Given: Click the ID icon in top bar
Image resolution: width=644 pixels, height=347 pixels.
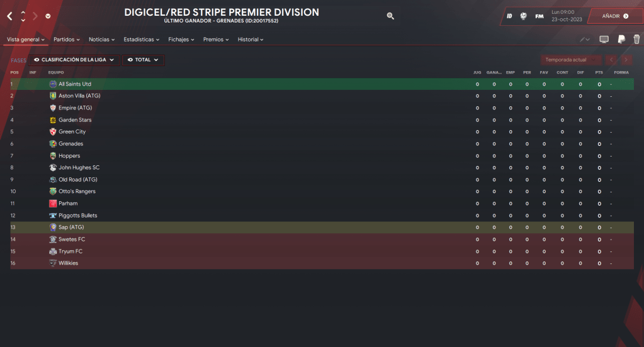Looking at the screenshot, I should [x=509, y=16].
